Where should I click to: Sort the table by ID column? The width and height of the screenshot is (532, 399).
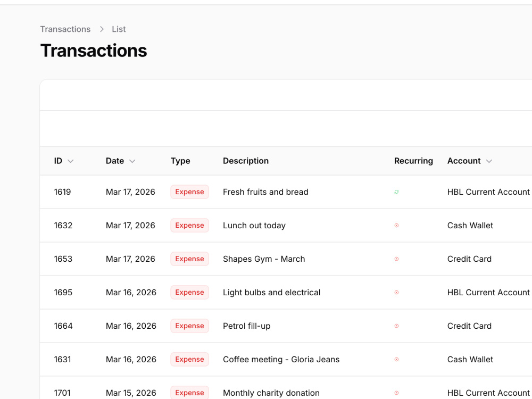click(x=63, y=161)
